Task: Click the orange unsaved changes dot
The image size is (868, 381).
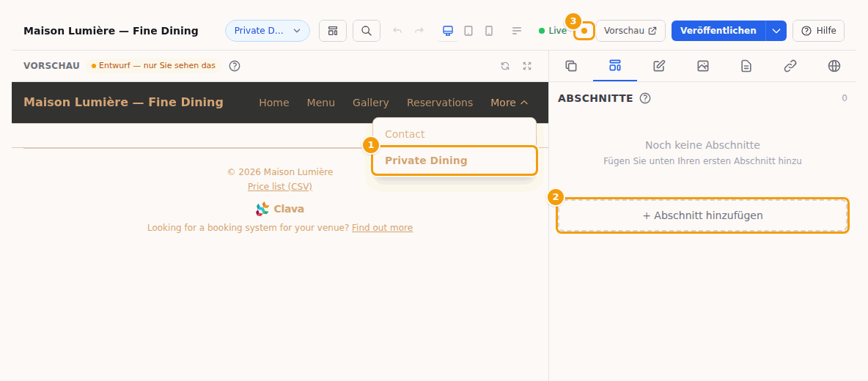Action: pyautogui.click(x=584, y=31)
